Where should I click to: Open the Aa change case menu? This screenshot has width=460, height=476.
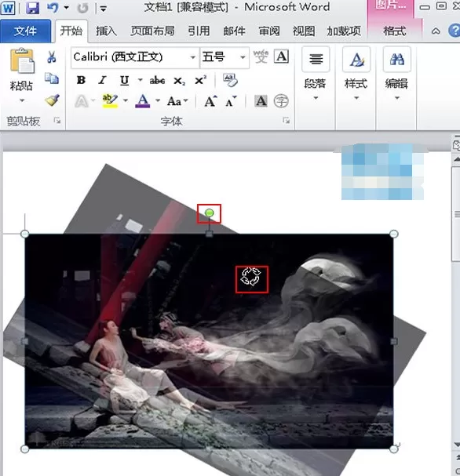pos(177,101)
